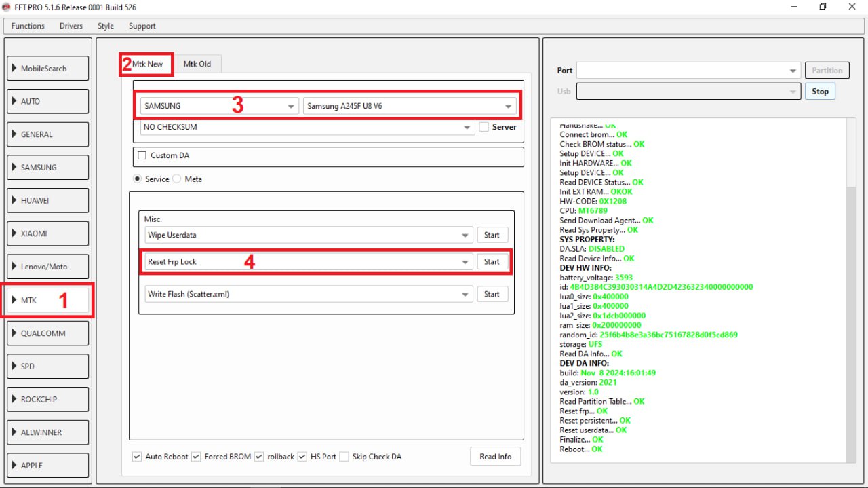
Task: Toggle the Auto Reboot checkbox
Action: [137, 457]
